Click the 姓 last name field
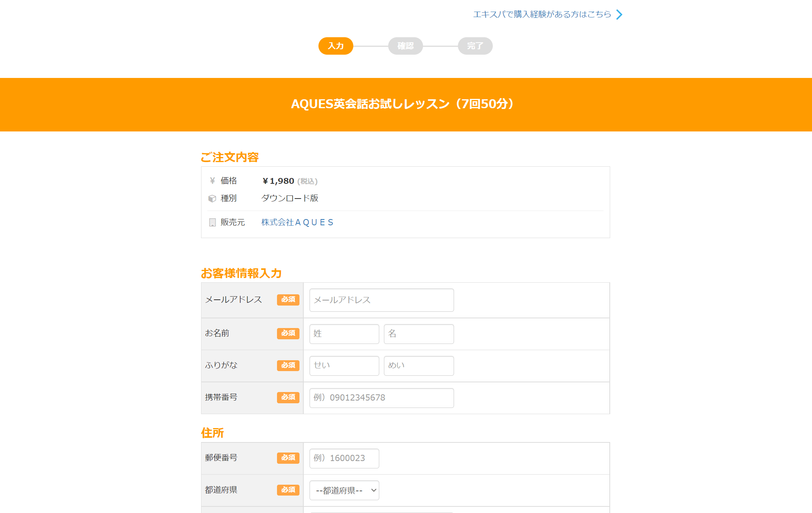 [x=344, y=334]
